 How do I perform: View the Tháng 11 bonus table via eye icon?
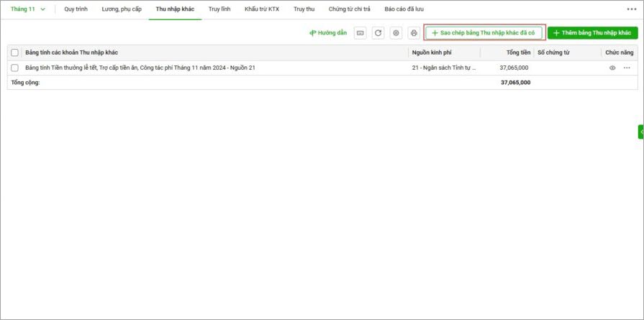[x=612, y=68]
